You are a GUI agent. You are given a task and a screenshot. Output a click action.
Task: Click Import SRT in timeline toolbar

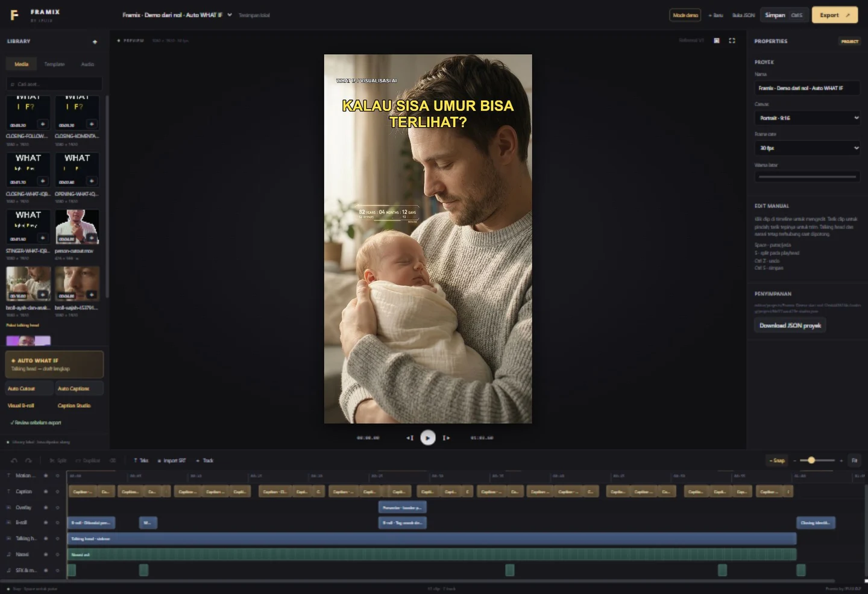[172, 460]
